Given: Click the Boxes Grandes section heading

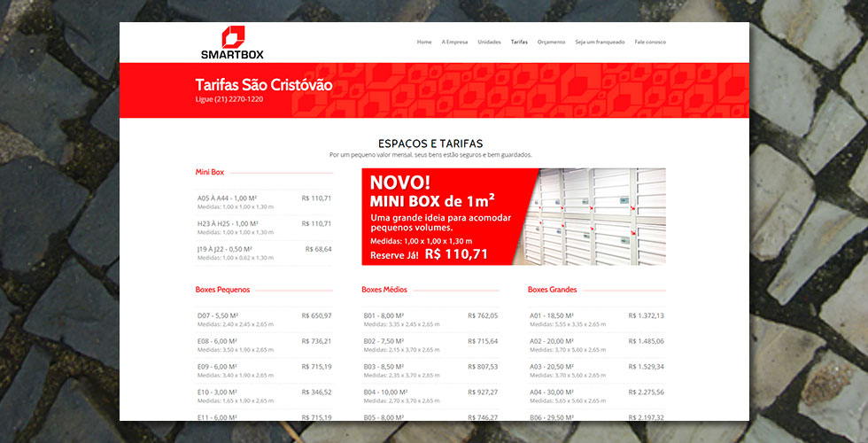Looking at the screenshot, I should [553, 290].
